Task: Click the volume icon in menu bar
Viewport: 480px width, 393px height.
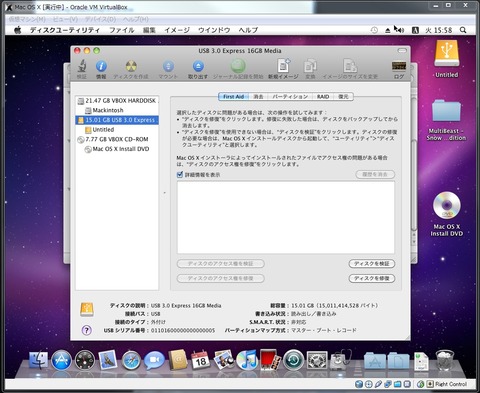Action: pos(400,30)
